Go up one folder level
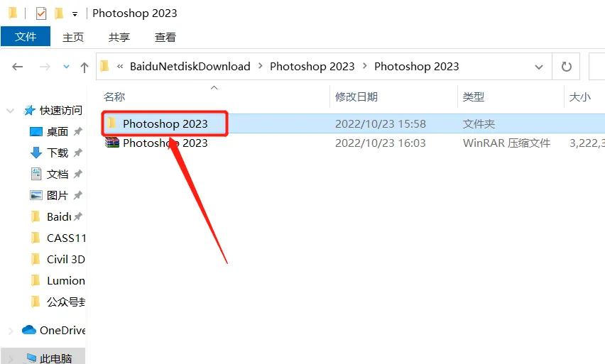Screen dimensions: 605x364 tap(84, 67)
